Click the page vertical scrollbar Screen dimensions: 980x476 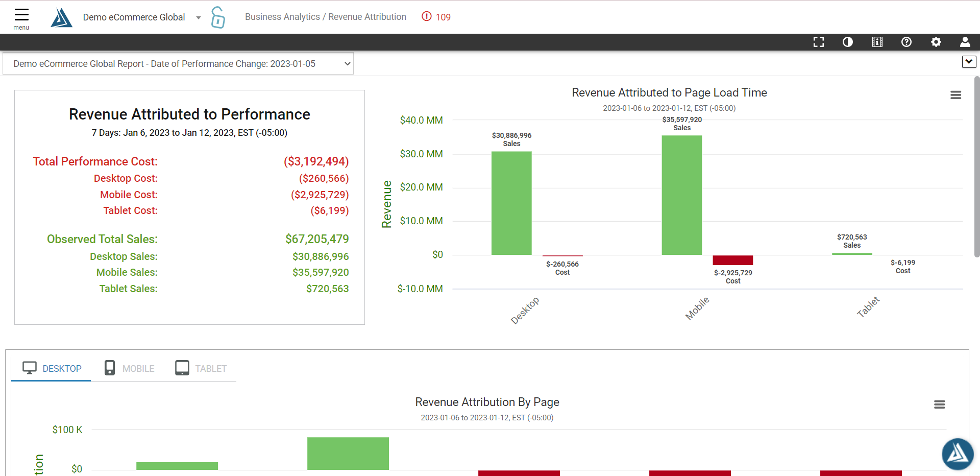pos(977,166)
